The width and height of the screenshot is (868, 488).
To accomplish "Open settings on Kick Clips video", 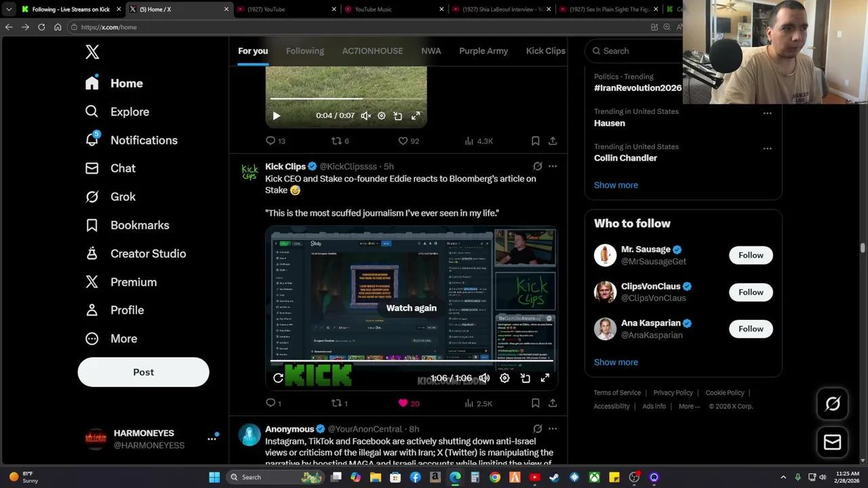I will tap(505, 378).
